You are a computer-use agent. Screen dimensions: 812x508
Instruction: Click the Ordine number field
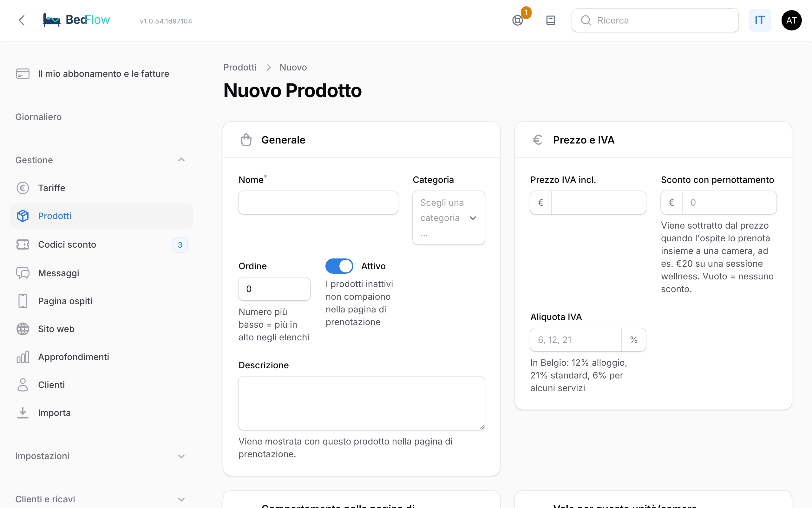point(274,289)
